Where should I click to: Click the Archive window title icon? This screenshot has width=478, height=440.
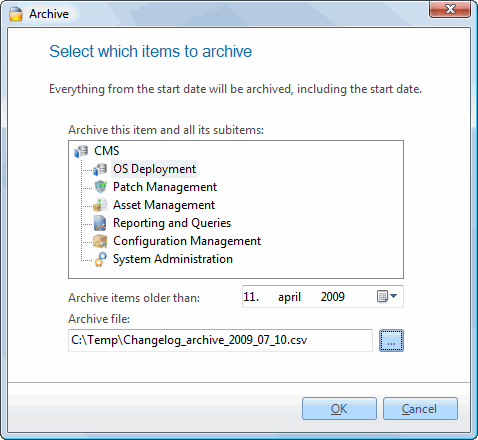16,14
